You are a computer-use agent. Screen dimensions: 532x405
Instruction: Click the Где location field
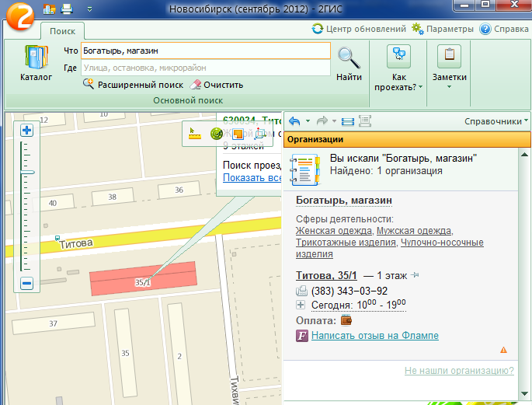[x=205, y=68]
